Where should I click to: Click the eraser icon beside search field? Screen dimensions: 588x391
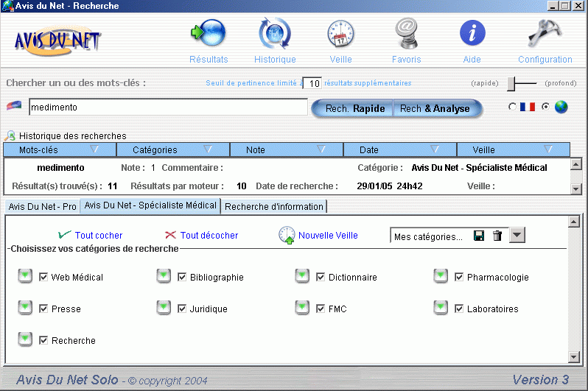click(14, 106)
